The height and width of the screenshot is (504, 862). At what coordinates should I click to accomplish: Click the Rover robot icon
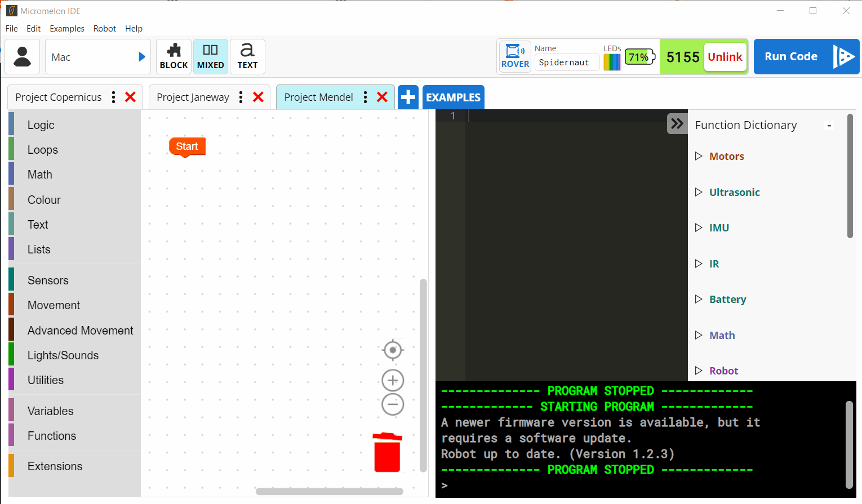coord(514,56)
